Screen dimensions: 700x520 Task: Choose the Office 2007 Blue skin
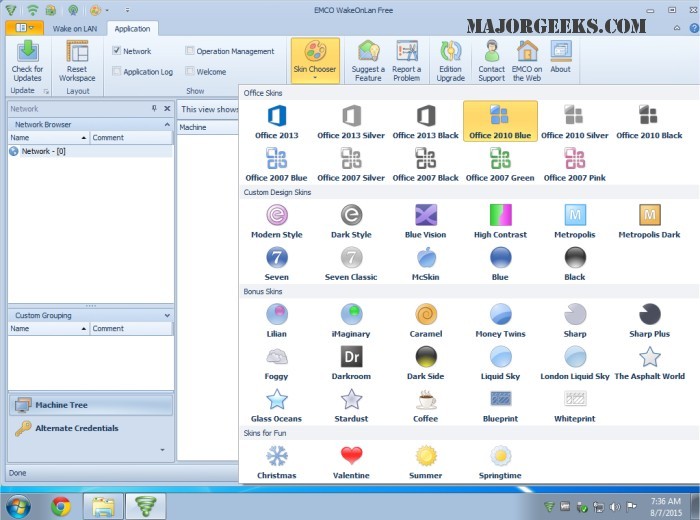[x=276, y=164]
